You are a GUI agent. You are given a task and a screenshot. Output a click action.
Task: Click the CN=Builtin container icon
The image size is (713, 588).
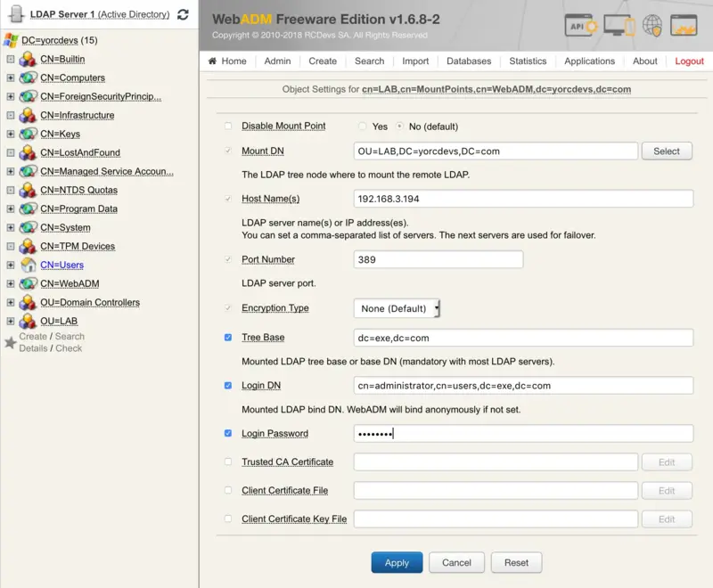click(x=29, y=59)
